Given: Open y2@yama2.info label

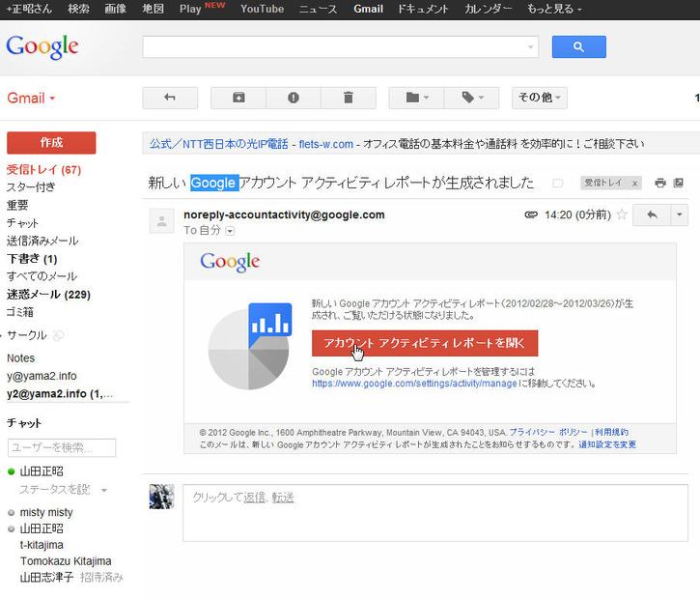Looking at the screenshot, I should (59, 394).
